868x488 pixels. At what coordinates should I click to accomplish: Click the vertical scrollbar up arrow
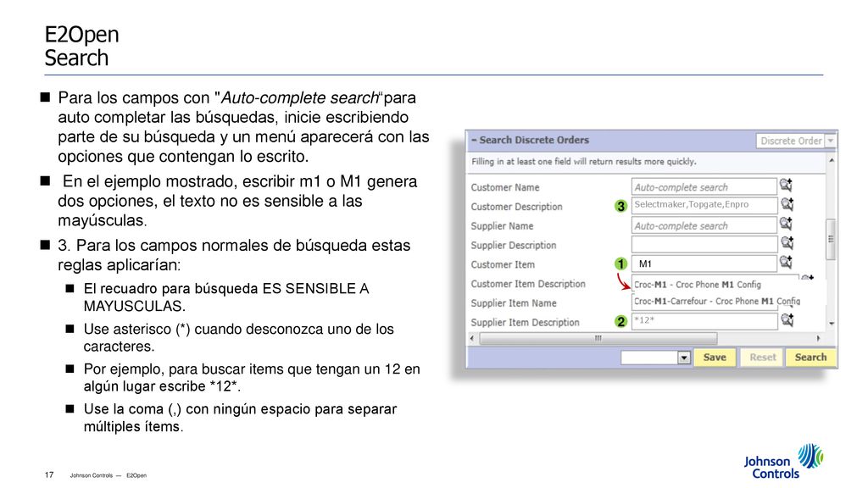click(x=831, y=160)
